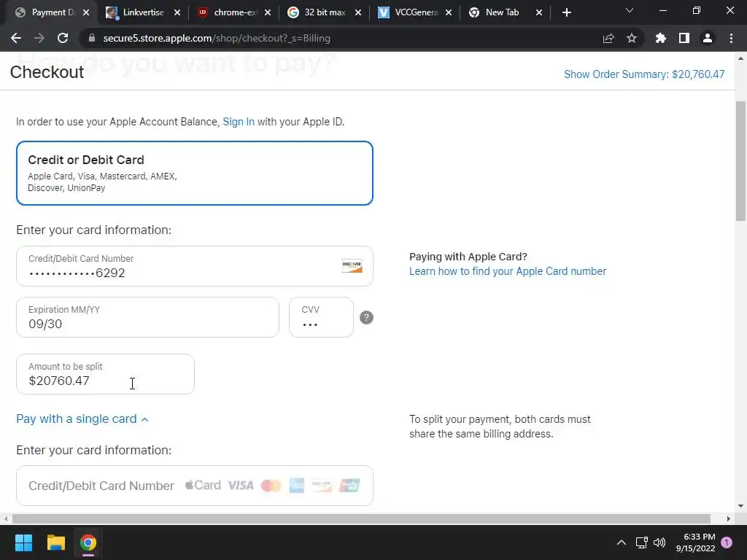The width and height of the screenshot is (747, 560).
Task: Edit the Expiration MM/YY field
Action: (x=147, y=317)
